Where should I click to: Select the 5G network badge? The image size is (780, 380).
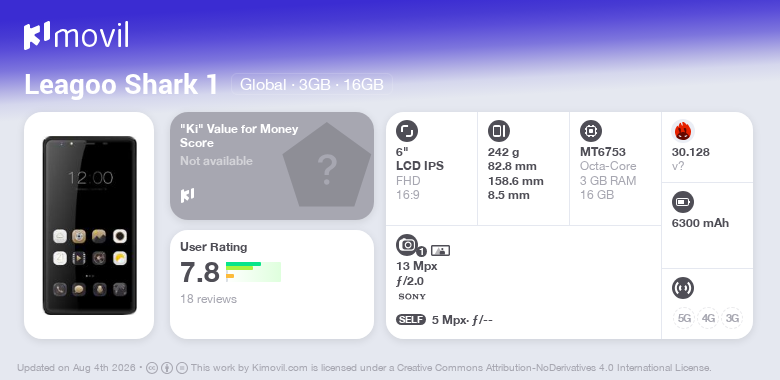[x=684, y=318]
